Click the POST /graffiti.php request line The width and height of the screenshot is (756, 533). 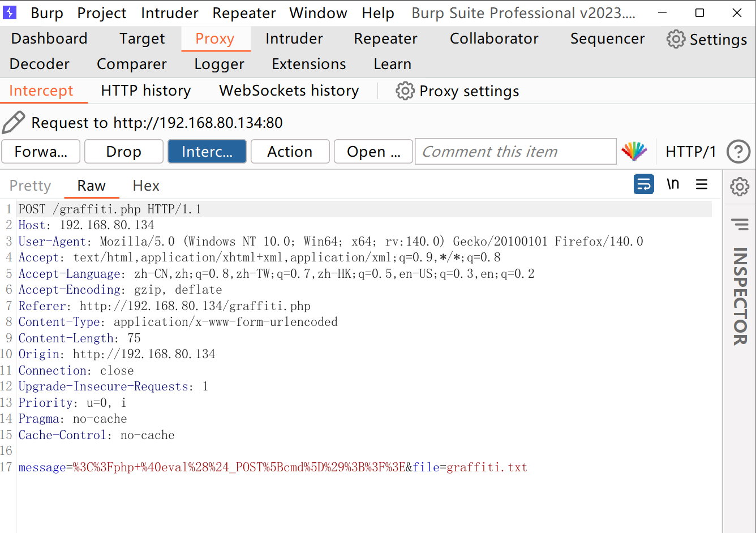pos(110,209)
